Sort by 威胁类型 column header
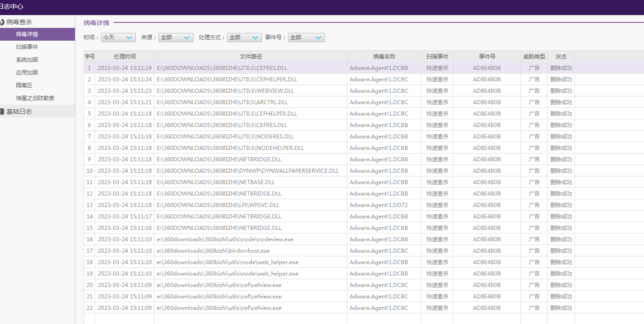Image resolution: width=644 pixels, height=324 pixels. click(x=534, y=56)
